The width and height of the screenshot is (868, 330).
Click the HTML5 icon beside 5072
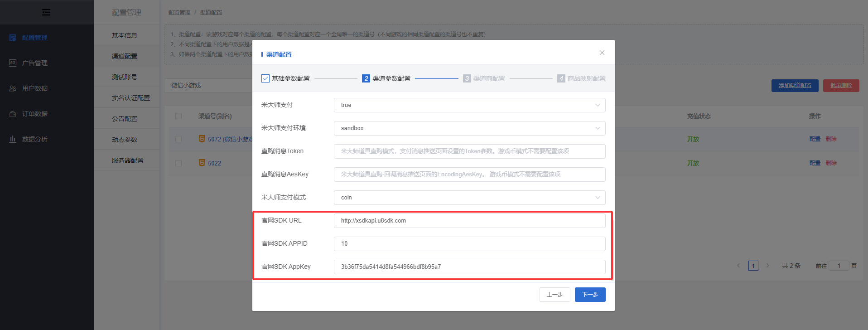pos(202,139)
